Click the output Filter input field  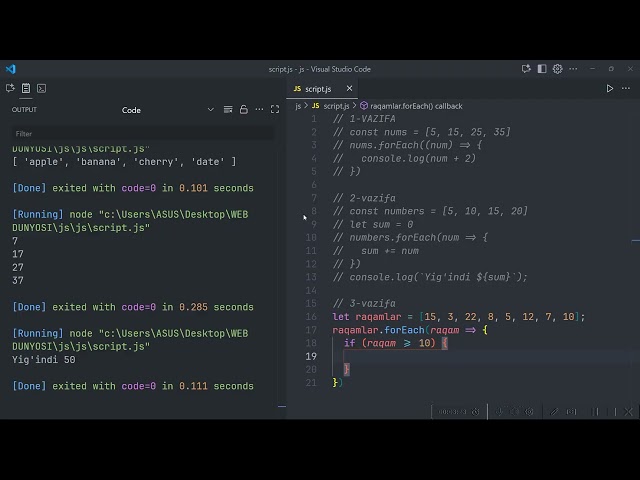[143, 133]
